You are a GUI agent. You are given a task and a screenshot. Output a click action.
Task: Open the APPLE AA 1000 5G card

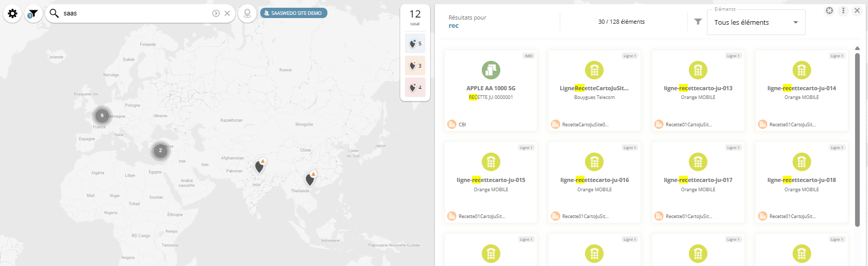click(x=491, y=90)
